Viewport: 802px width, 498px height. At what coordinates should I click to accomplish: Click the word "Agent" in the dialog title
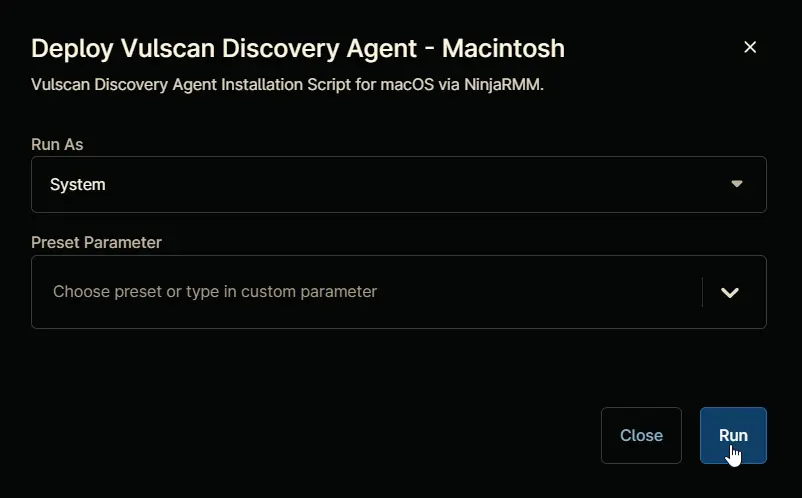pyautogui.click(x=382, y=50)
